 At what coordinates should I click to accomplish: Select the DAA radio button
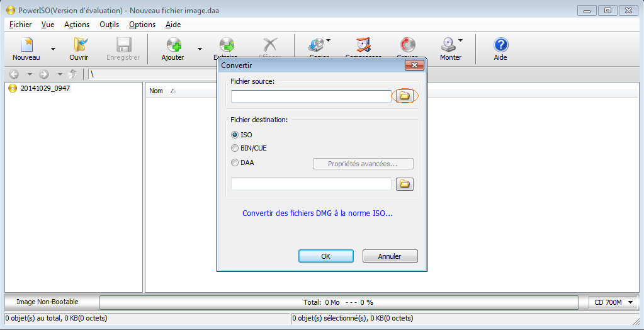pyautogui.click(x=235, y=162)
